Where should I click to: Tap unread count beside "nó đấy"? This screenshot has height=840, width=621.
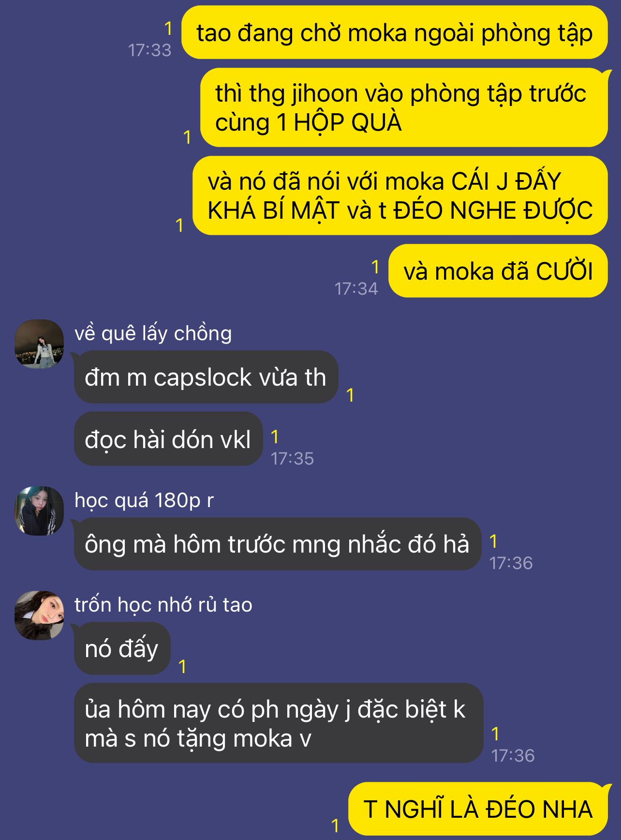(182, 667)
